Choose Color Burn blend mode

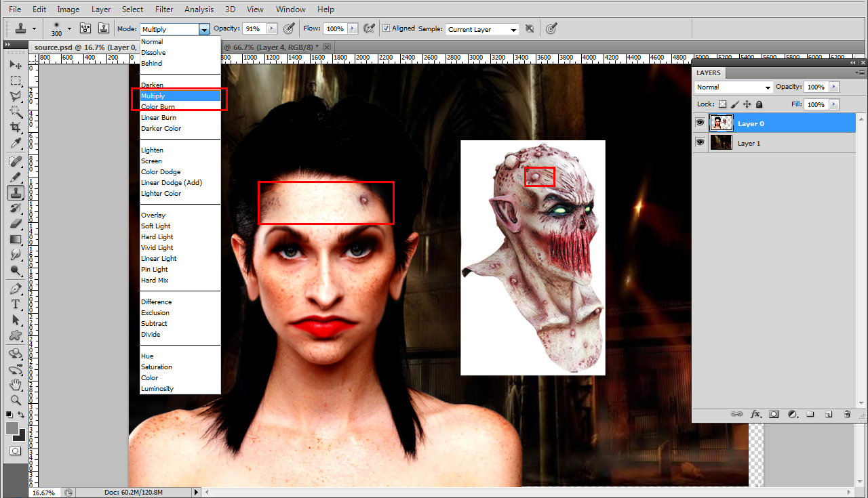[x=158, y=107]
